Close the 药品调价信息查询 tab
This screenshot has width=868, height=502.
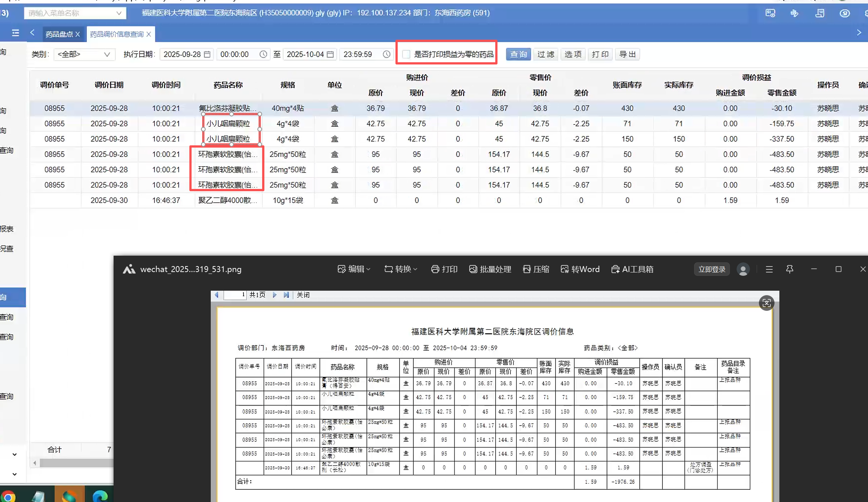(149, 34)
